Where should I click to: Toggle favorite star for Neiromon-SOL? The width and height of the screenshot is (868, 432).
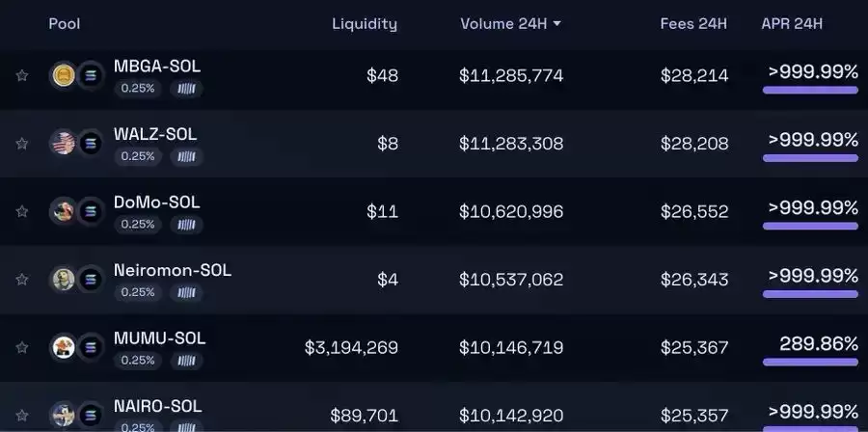pos(22,280)
